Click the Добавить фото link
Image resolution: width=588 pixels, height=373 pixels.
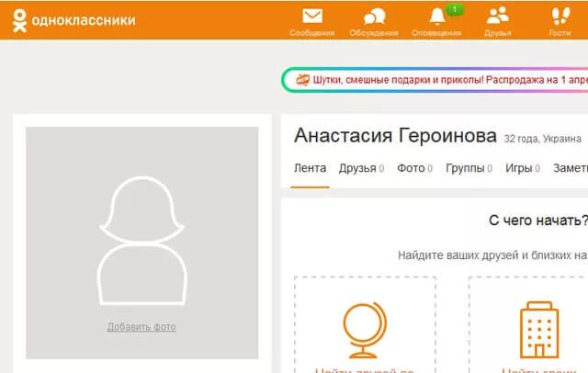[141, 327]
